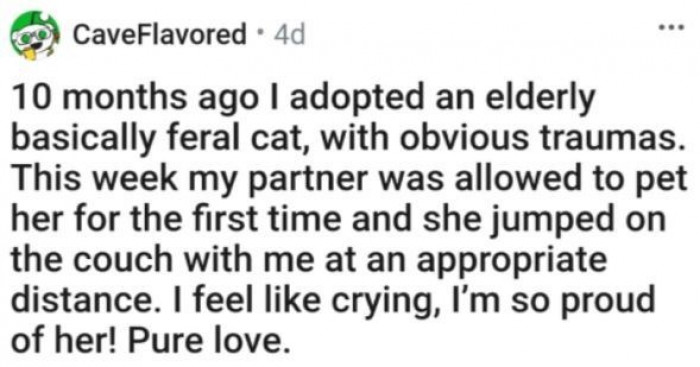Screen dimensions: 700x367
Task: Click the words "she jumped on"
Action: pyautogui.click(x=544, y=221)
